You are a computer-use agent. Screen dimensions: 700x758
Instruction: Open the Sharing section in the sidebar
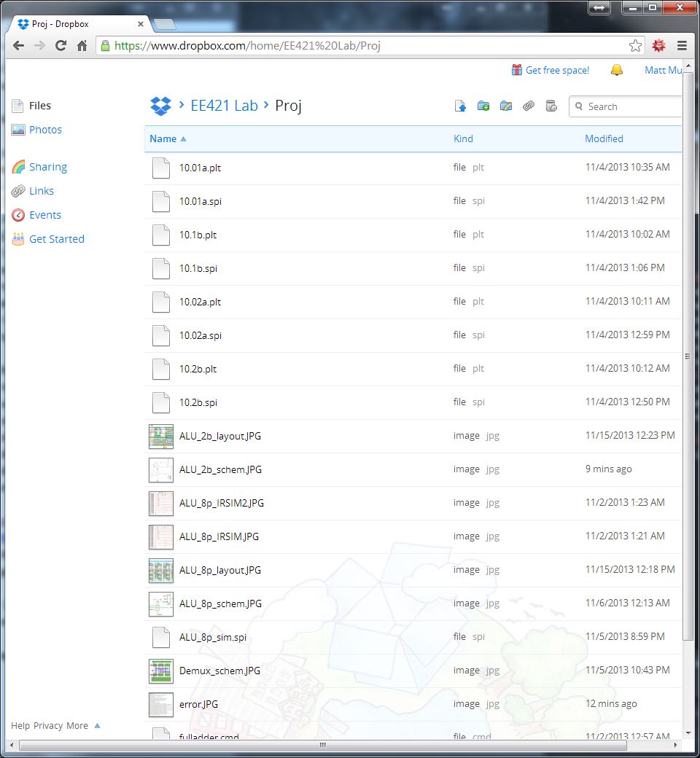click(x=48, y=167)
